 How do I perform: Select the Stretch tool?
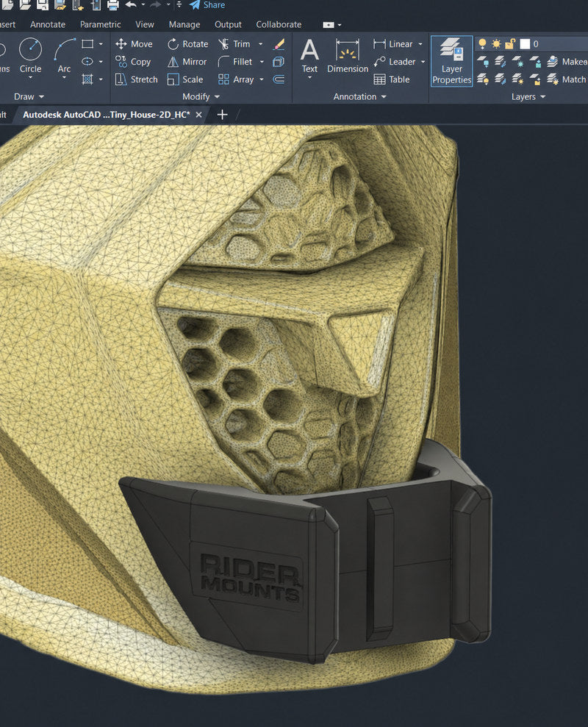coord(136,79)
